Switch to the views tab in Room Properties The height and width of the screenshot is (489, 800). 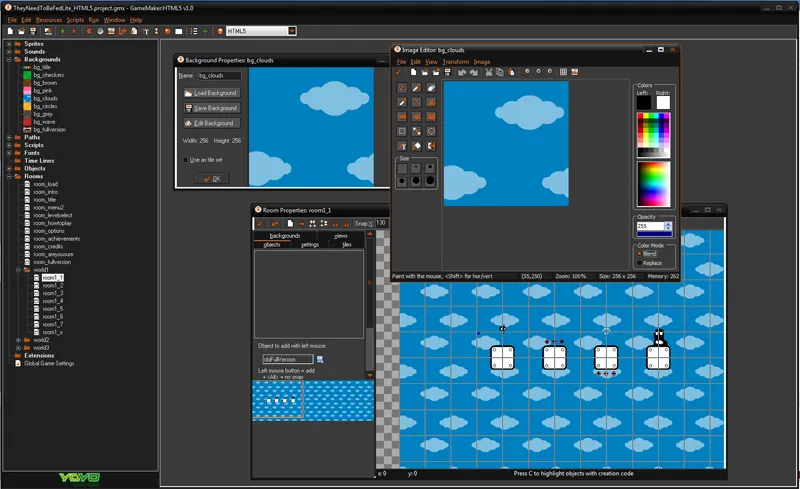[x=341, y=236]
